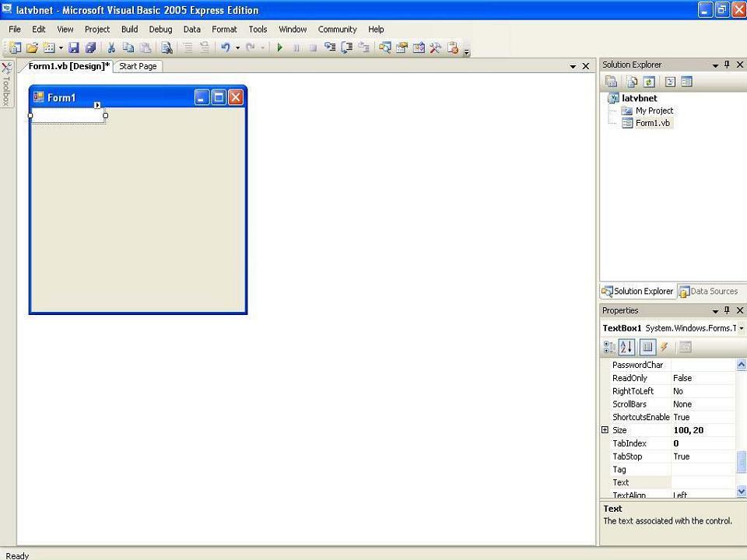Screen dimensions: 747x560
Task: Select the Solution Explorer bottom tab
Action: pos(637,291)
